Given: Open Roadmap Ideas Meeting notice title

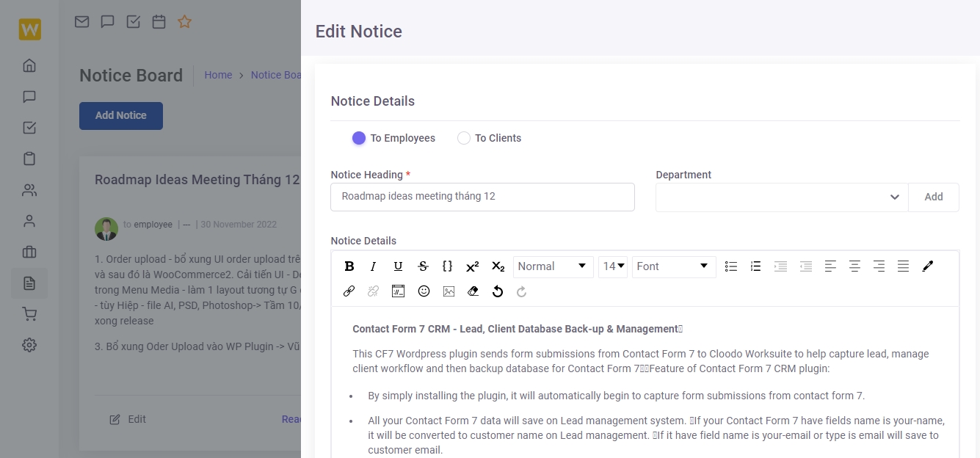Looking at the screenshot, I should click(197, 180).
